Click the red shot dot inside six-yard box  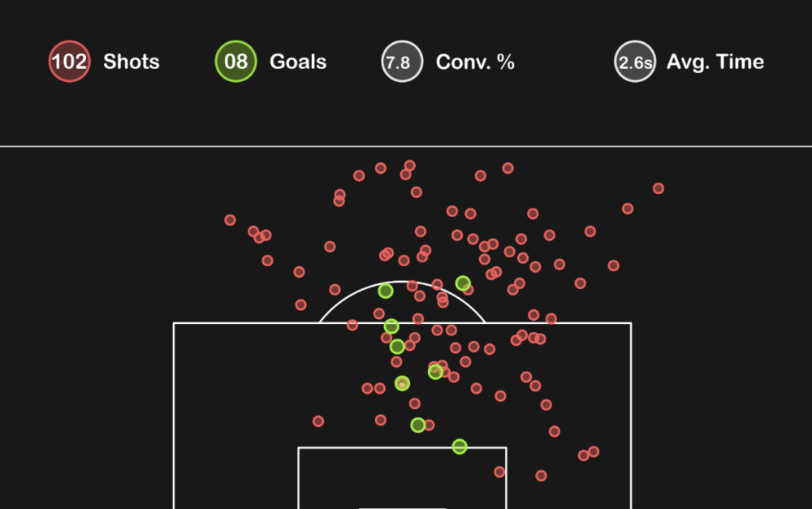pyautogui.click(x=499, y=472)
